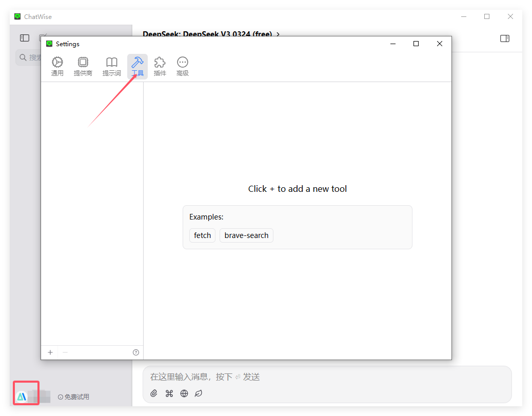This screenshot has width=532, height=416.
Task: Toggle the right side panel icon
Action: [505, 38]
